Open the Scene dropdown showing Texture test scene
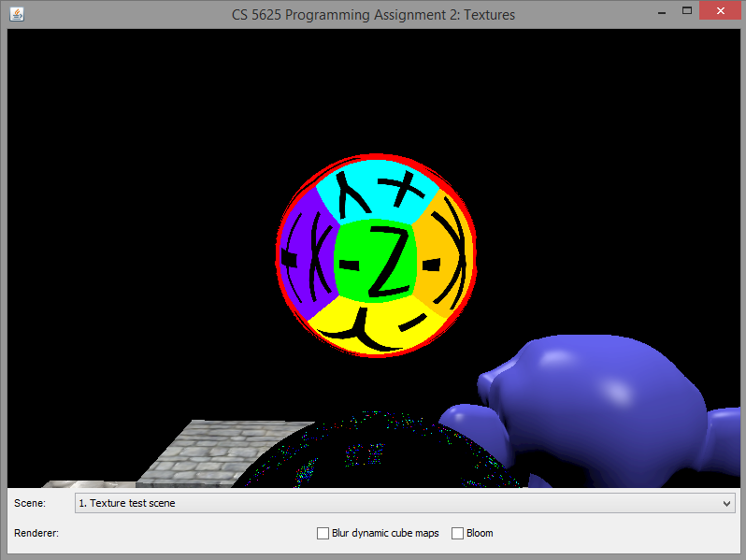The height and width of the screenshot is (560, 746). 404,503
